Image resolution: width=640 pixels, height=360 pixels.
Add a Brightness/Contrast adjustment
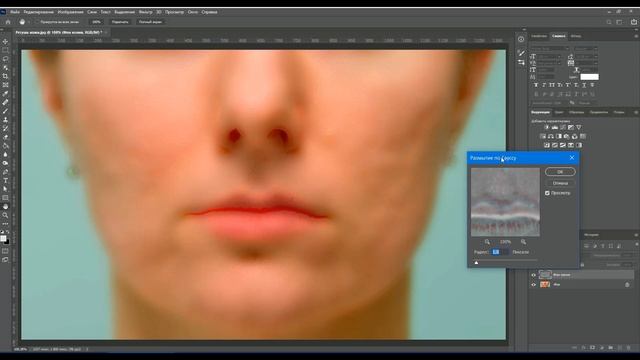[x=547, y=127]
